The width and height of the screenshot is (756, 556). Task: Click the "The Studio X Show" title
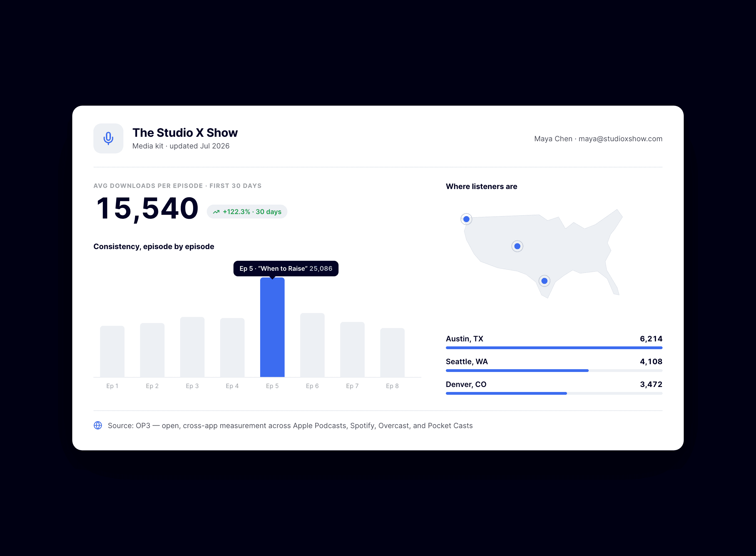point(185,133)
